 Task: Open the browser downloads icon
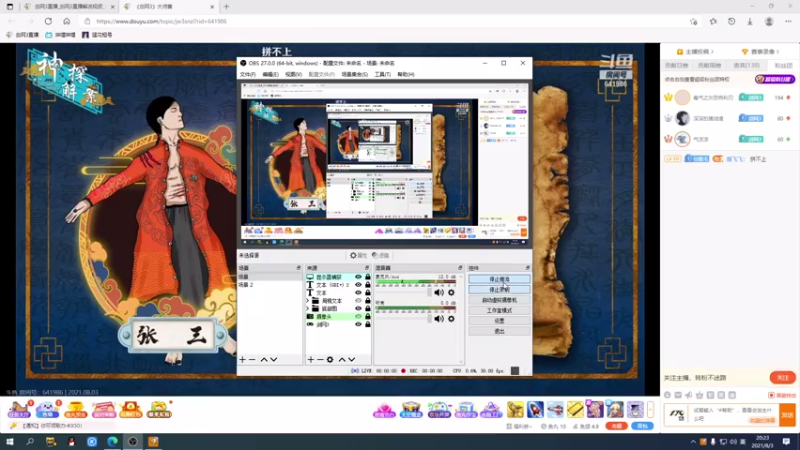coord(749,21)
